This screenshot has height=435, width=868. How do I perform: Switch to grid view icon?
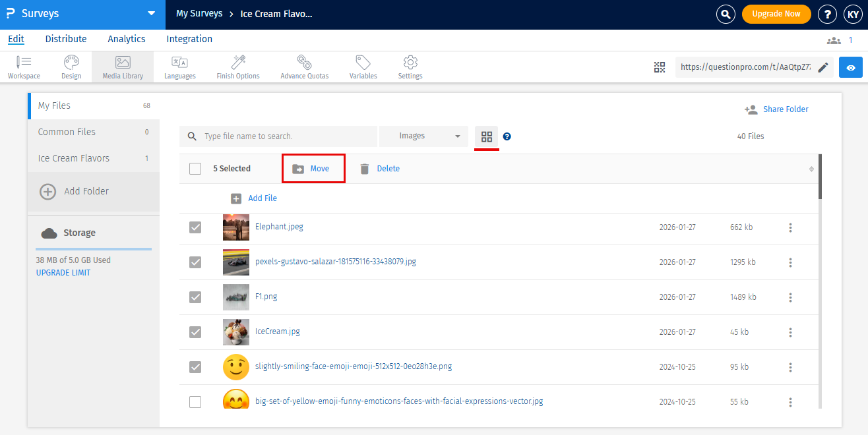point(487,136)
